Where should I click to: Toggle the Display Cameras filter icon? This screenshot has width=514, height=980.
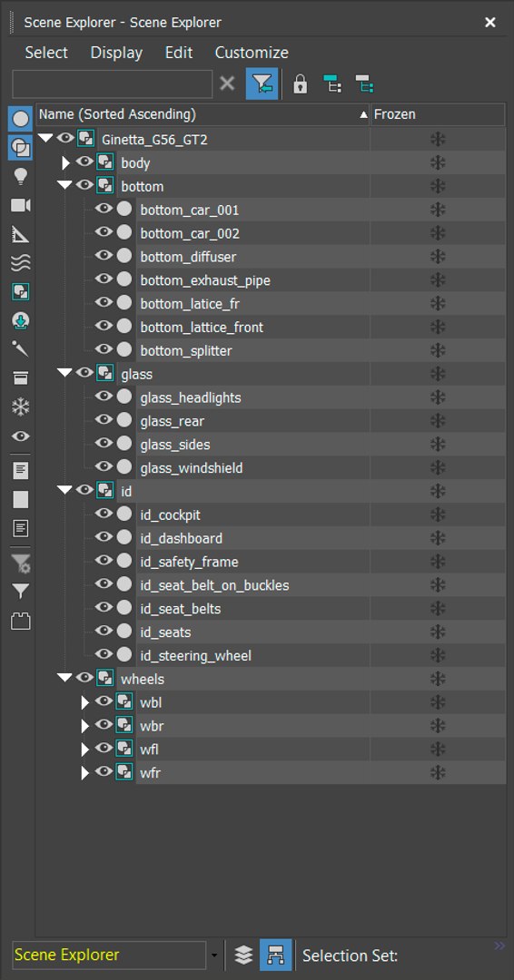[x=21, y=206]
